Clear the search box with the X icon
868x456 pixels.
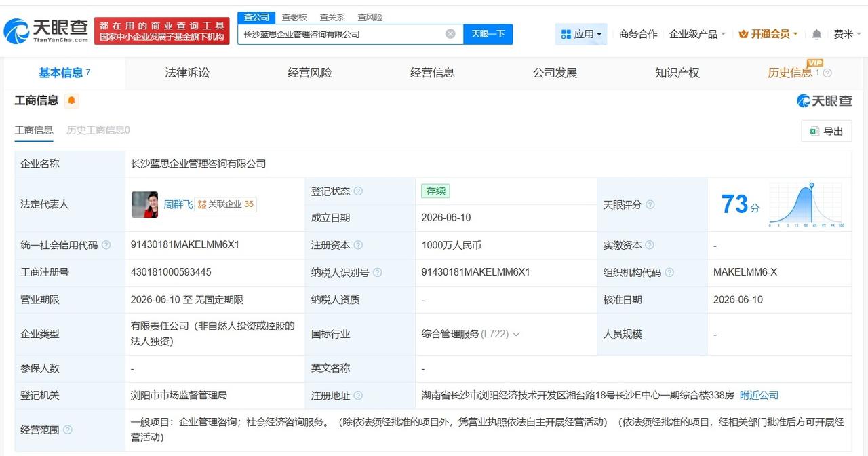pos(450,34)
